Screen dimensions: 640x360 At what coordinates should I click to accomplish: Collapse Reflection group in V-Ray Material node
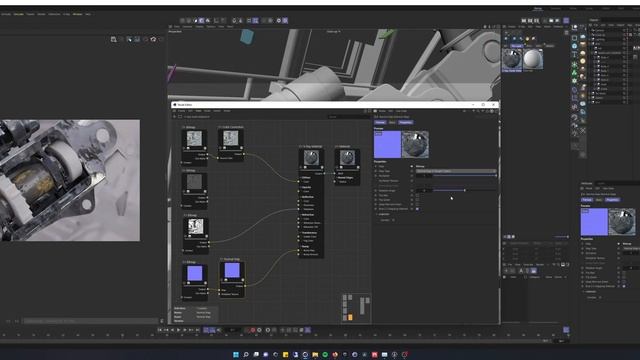[300, 197]
